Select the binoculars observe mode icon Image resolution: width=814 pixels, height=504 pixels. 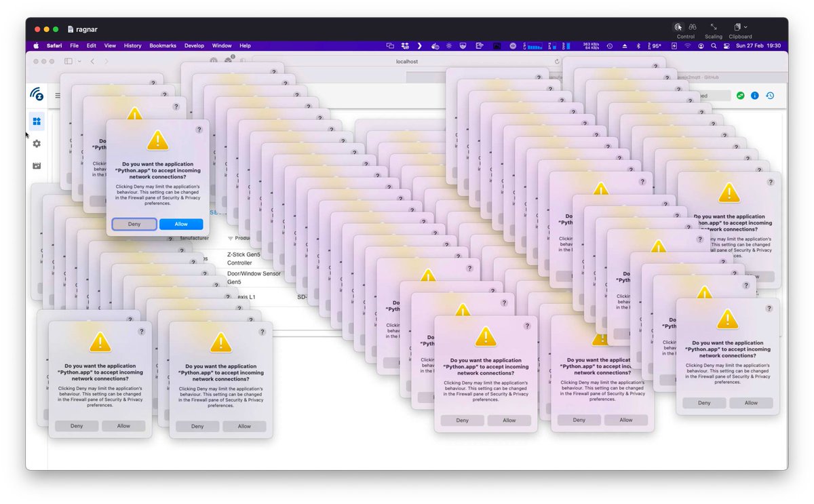(693, 26)
